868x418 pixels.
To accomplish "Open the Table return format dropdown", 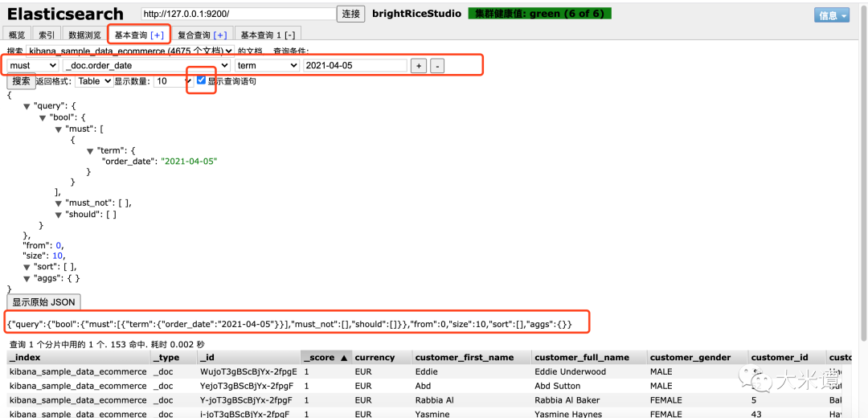I will [94, 81].
